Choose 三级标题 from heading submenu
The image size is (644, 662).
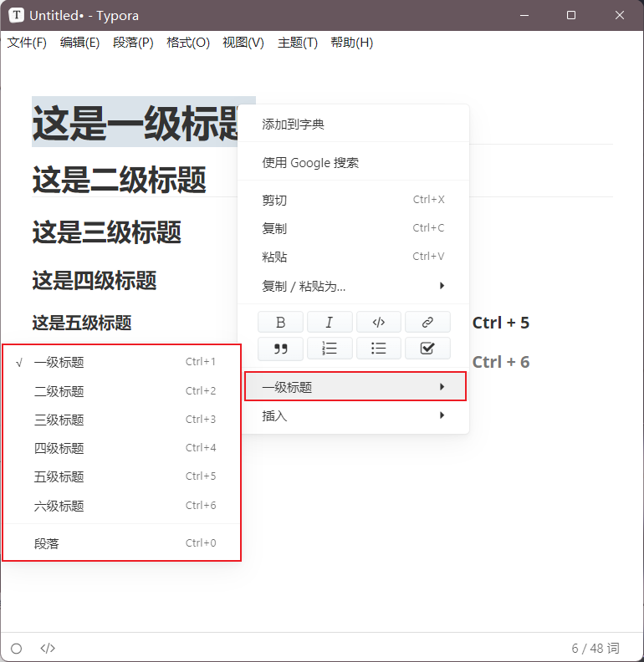pyautogui.click(x=59, y=420)
